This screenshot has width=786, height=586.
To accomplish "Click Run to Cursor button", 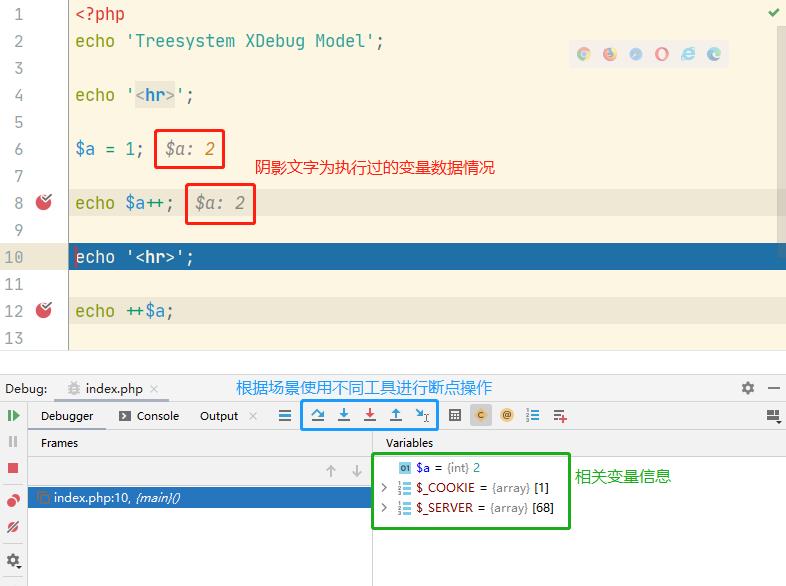I will (422, 415).
